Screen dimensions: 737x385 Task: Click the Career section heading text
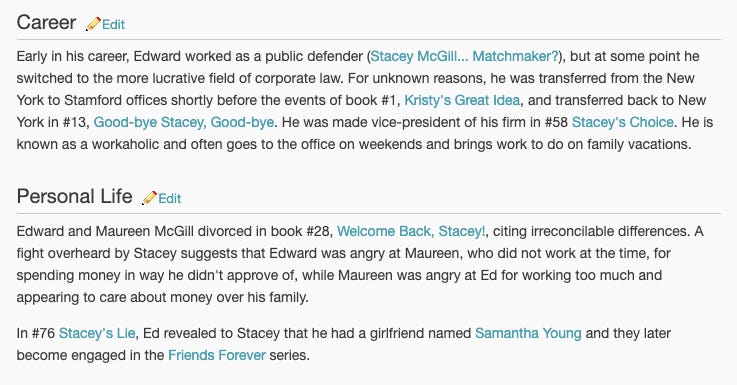click(46, 23)
